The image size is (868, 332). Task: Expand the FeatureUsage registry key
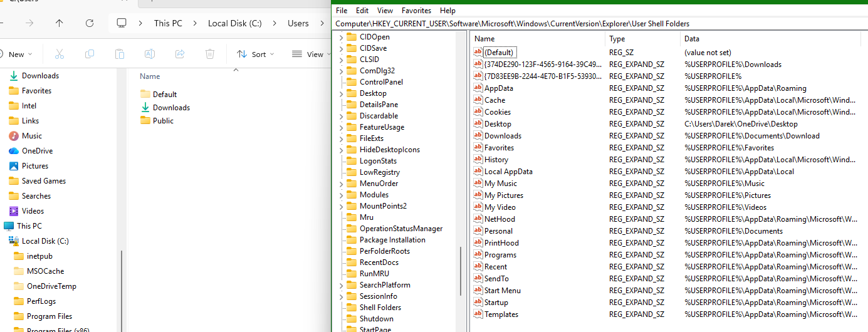pos(342,127)
